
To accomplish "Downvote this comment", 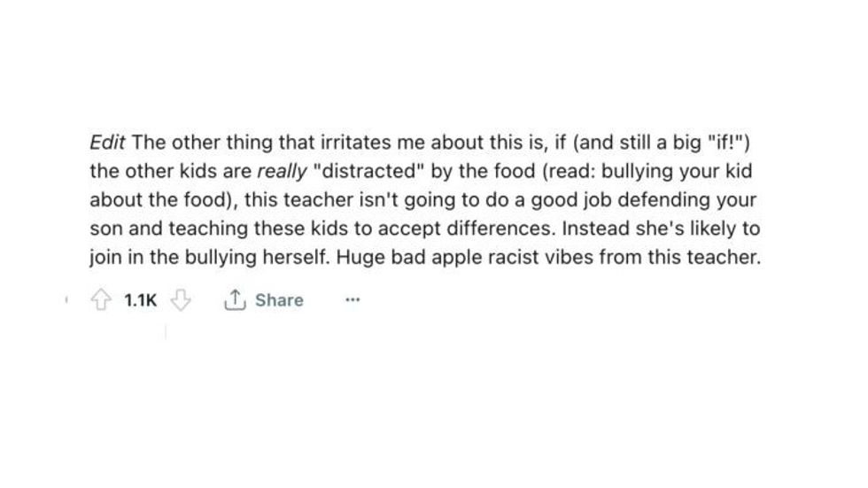I will (x=181, y=300).
